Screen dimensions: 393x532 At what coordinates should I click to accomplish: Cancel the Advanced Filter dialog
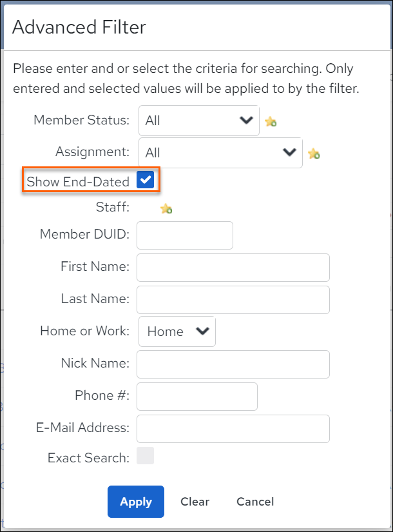tap(255, 502)
